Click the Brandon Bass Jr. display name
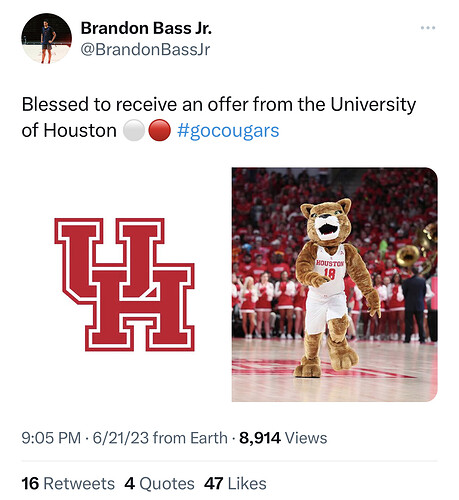This screenshot has width=459, height=500. 146,28
